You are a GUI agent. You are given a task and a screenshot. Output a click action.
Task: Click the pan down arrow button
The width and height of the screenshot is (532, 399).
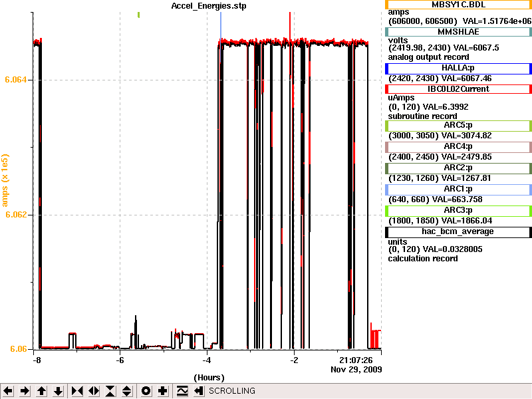click(x=58, y=391)
